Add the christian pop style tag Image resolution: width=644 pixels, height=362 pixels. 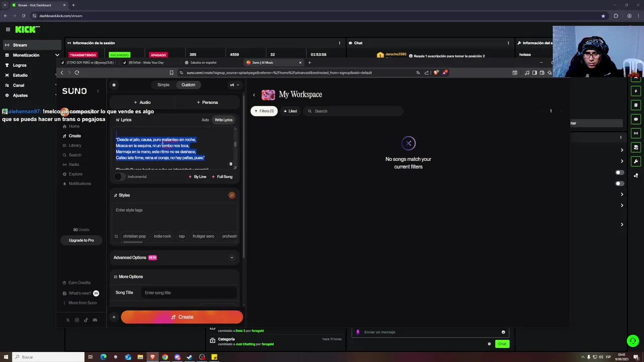click(134, 236)
